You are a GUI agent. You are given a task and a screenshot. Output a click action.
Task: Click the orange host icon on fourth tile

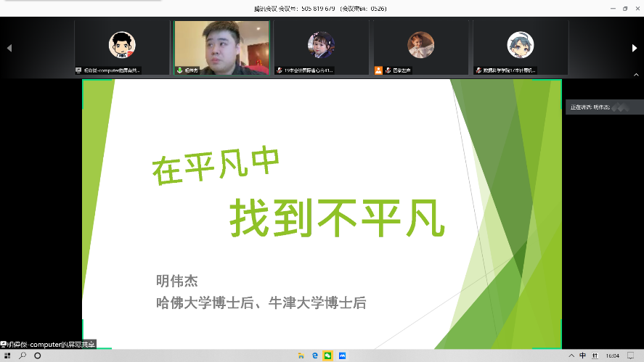pos(378,70)
